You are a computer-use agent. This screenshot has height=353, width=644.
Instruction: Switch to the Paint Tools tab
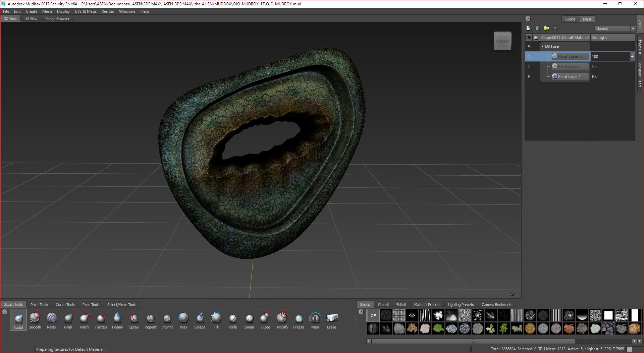pyautogui.click(x=39, y=305)
